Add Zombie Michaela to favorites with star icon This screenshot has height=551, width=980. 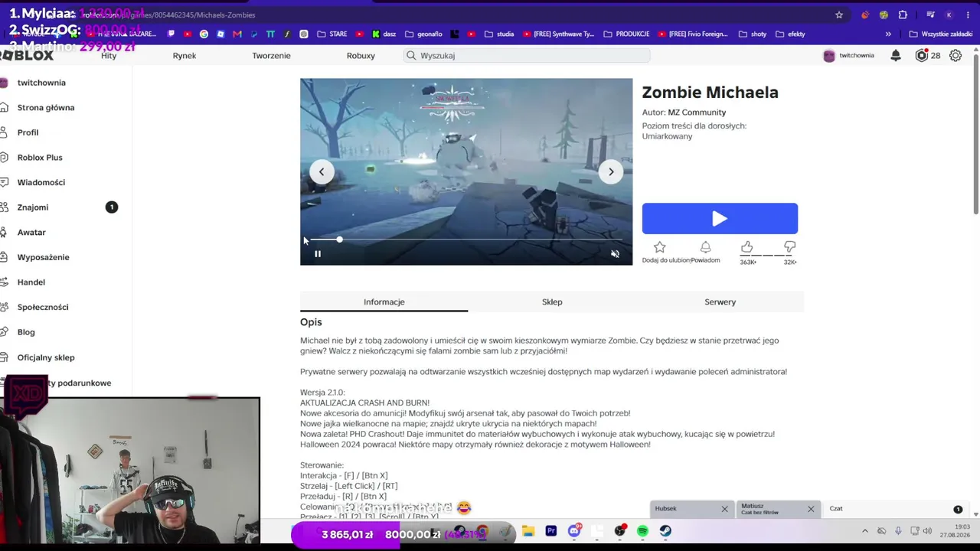coord(659,247)
